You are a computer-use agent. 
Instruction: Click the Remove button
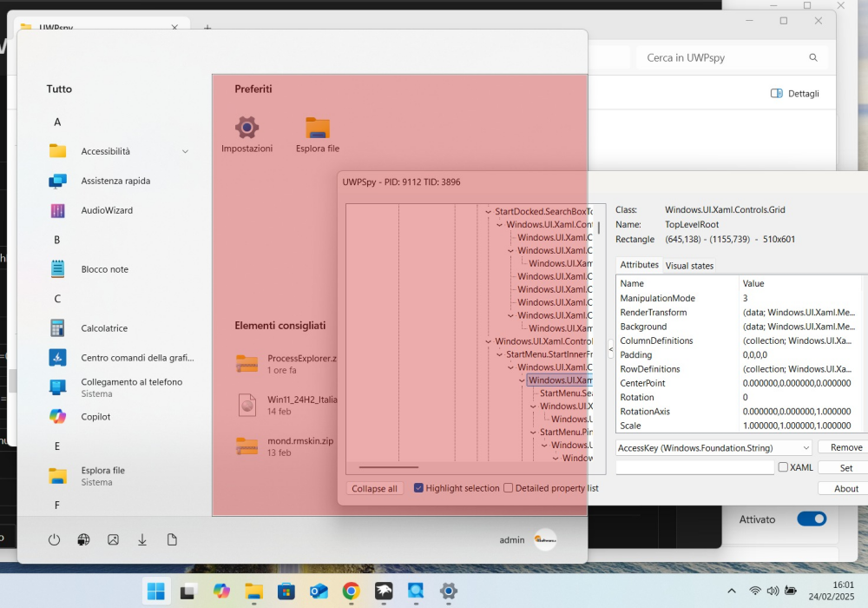[x=845, y=447]
